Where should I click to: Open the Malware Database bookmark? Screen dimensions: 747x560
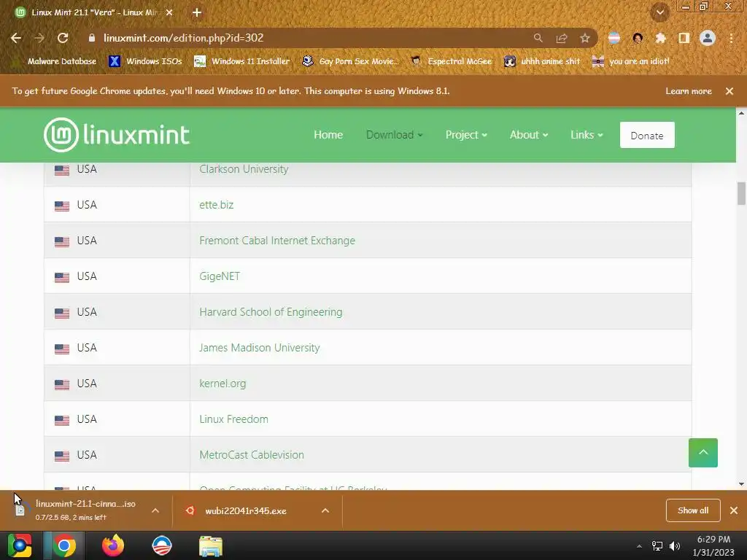[55, 61]
